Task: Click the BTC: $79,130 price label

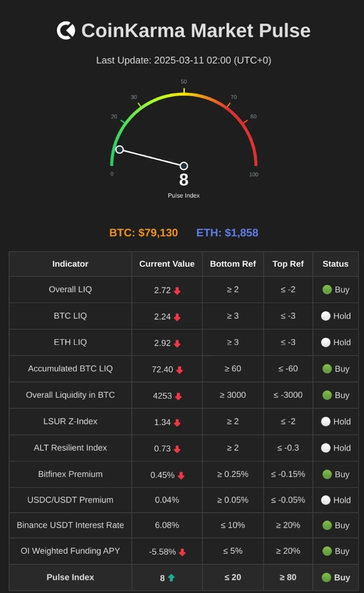Action: [x=144, y=233]
